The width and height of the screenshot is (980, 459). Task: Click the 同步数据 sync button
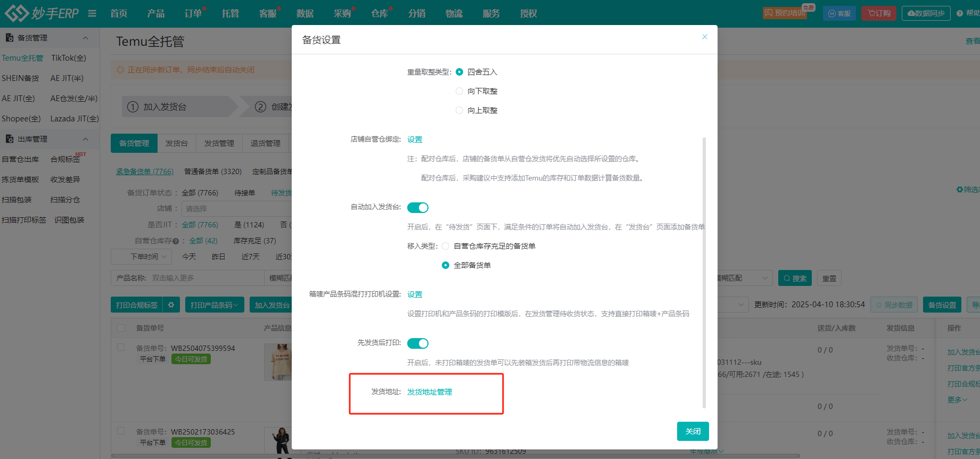(x=894, y=305)
